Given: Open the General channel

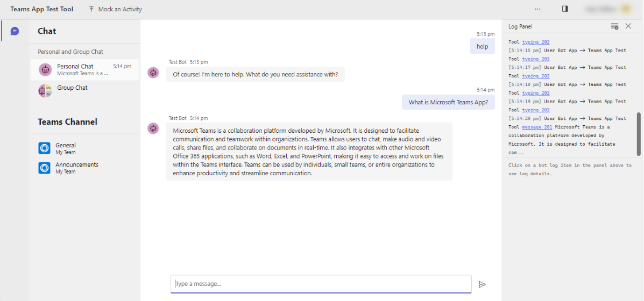Looking at the screenshot, I should click(84, 148).
